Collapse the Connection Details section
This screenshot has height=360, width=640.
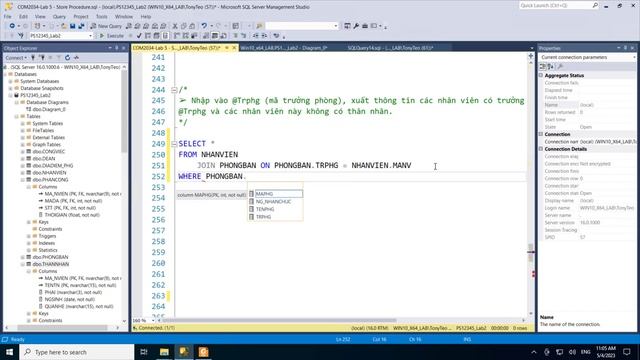(x=541, y=149)
